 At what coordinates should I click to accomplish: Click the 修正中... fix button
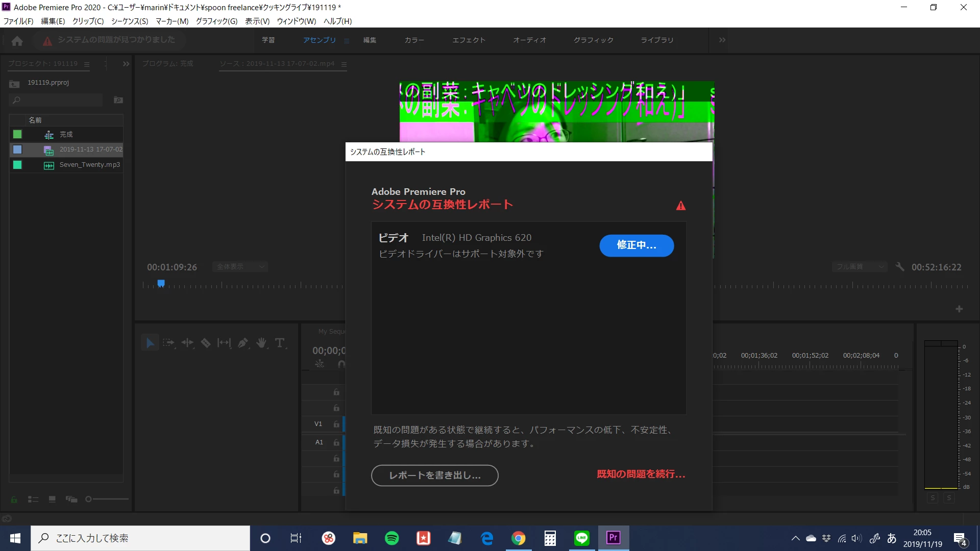click(x=636, y=245)
